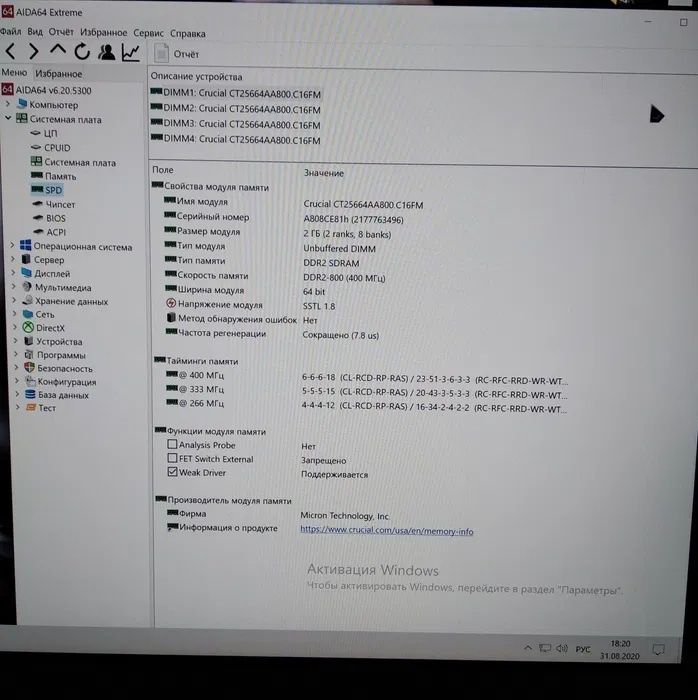
Task: Click the Значение column header
Action: (324, 173)
